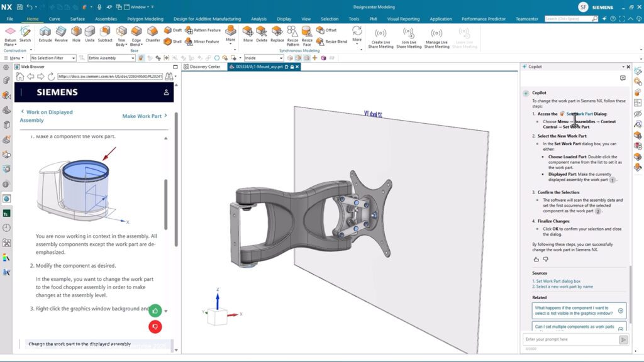
Task: Click the Offset tool
Action: point(326,30)
